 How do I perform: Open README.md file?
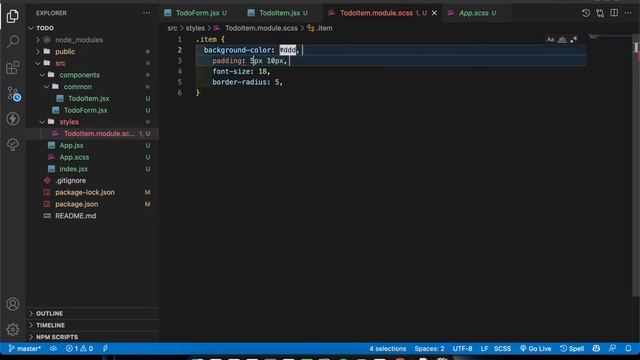pos(76,216)
